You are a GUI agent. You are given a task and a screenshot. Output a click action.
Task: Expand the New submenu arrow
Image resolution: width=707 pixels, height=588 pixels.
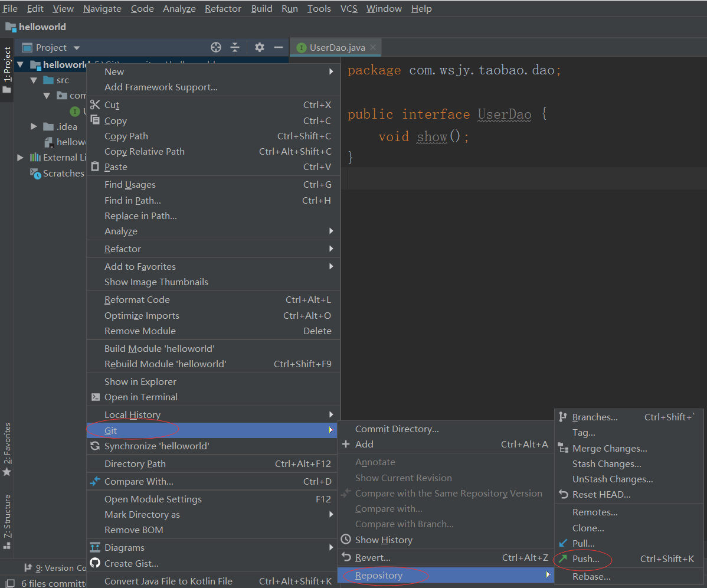pos(331,71)
